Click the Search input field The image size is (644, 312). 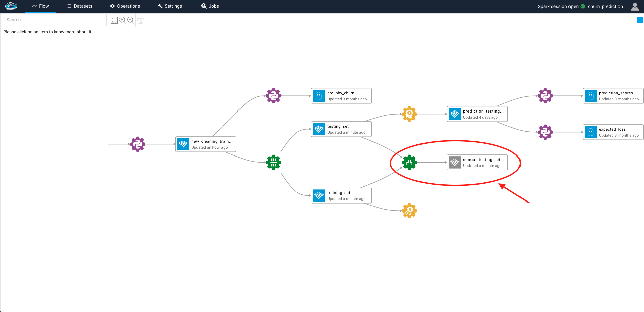54,20
